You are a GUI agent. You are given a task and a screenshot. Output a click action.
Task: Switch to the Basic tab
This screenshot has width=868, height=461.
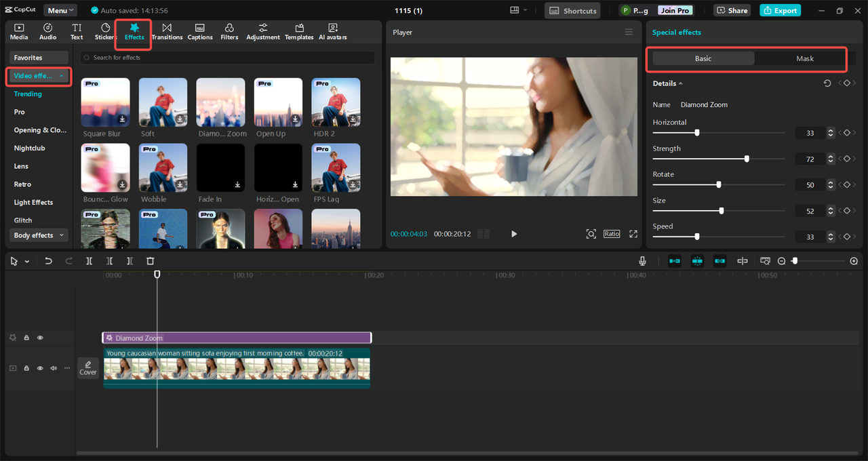703,58
